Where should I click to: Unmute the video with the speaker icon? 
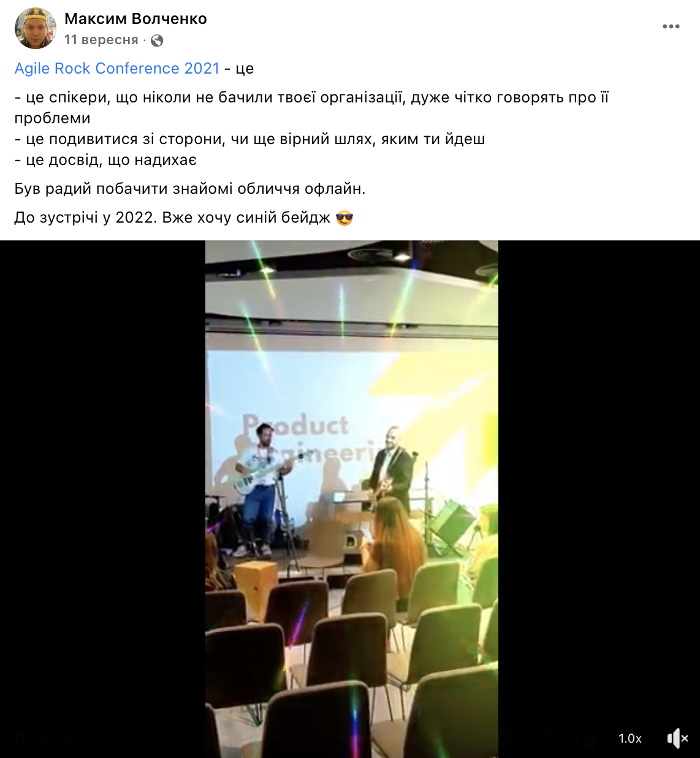pyautogui.click(x=677, y=738)
